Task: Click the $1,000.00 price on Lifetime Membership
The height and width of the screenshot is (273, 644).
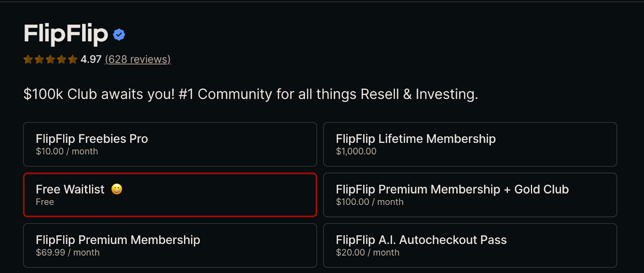Action: 356,151
